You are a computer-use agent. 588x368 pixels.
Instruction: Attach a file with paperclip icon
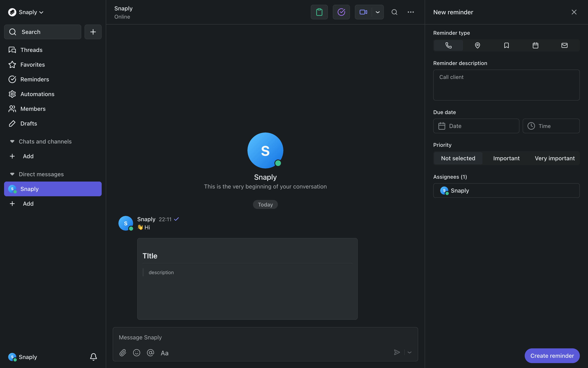[123, 353]
